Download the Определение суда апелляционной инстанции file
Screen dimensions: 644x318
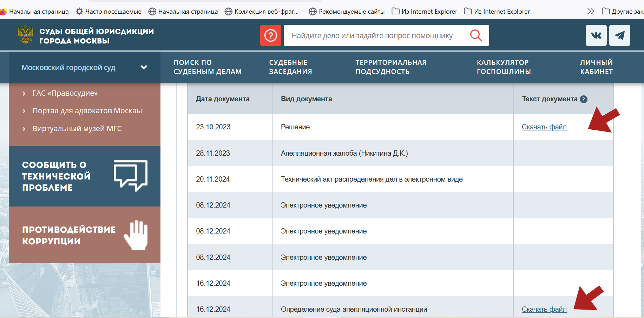tap(544, 309)
